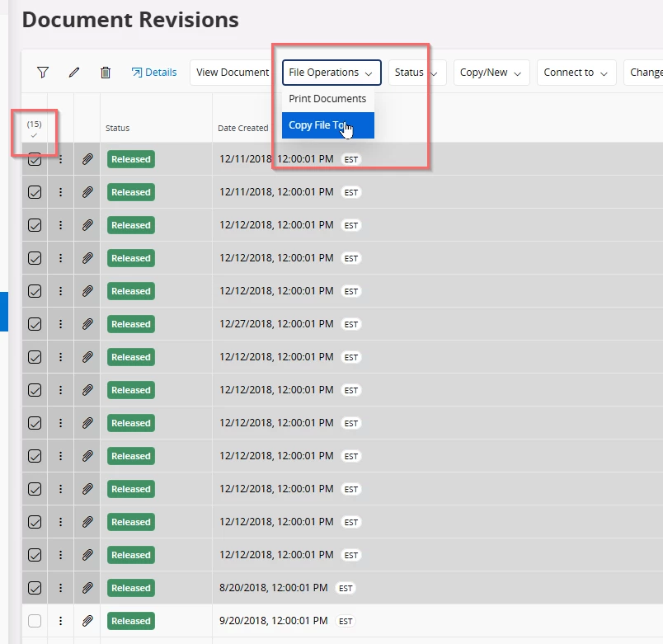Open the filter funnel icon
This screenshot has height=644, width=663.
[x=43, y=73]
